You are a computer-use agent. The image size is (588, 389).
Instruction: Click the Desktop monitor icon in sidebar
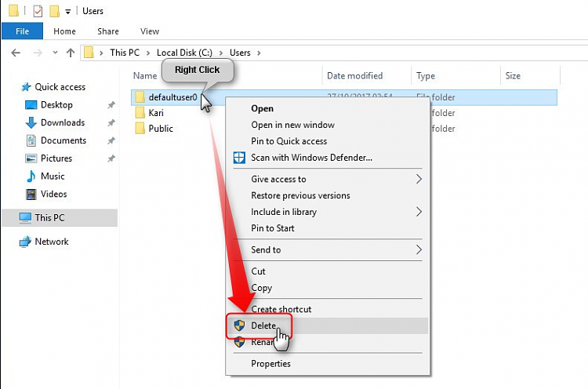click(31, 105)
